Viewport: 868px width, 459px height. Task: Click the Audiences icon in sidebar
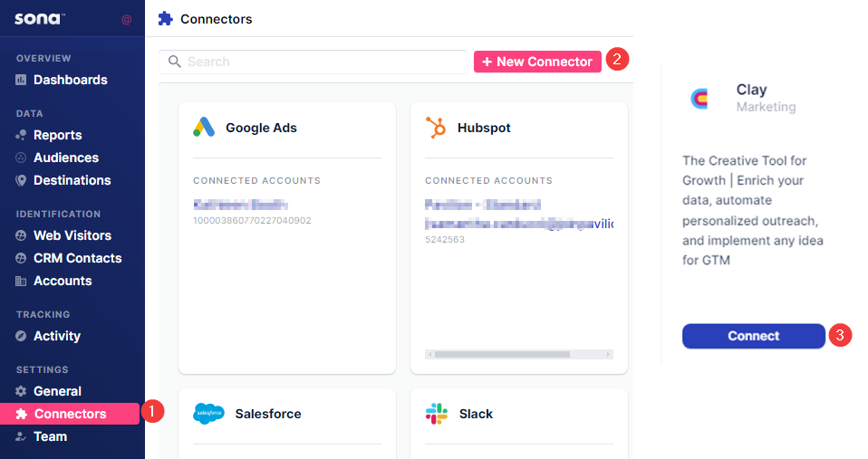point(21,158)
